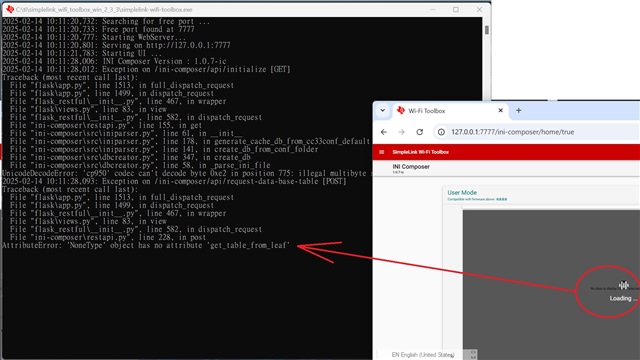Image resolution: width=640 pixels, height=360 pixels.
Task: Click the 'line 58, in _parse_ini_file' traceback line
Action: click(140, 165)
